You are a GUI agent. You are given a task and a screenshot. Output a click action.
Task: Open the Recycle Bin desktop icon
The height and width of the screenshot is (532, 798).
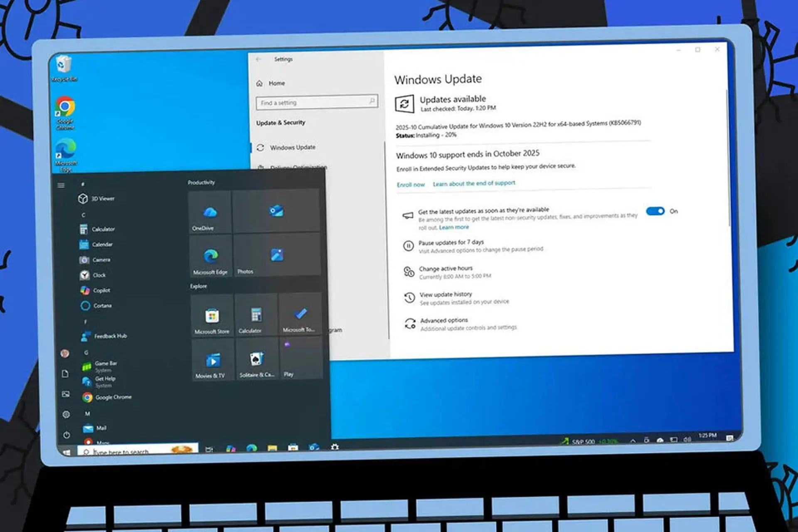64,68
